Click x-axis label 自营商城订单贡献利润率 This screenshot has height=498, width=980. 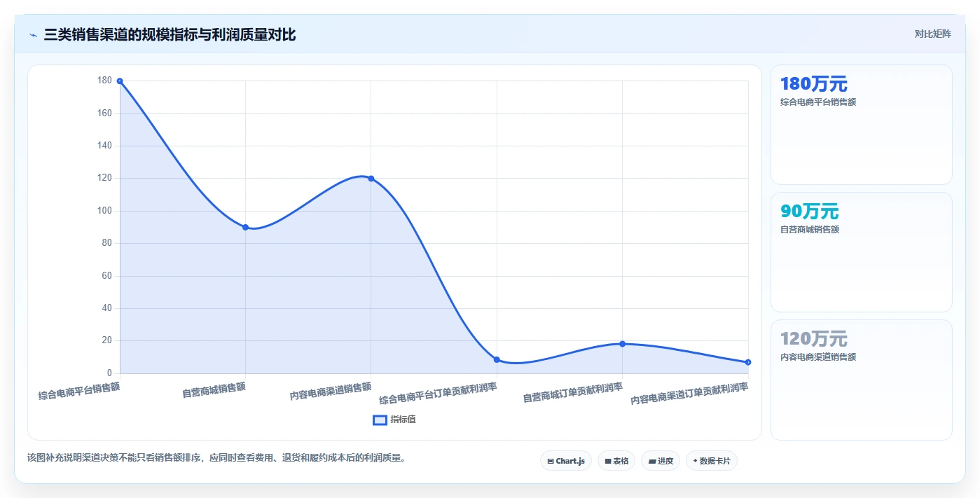[x=573, y=392]
